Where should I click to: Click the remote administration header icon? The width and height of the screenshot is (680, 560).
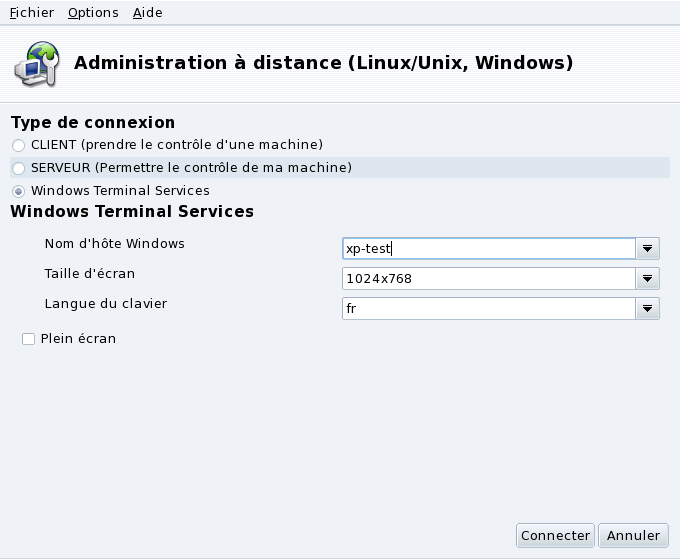(35, 63)
